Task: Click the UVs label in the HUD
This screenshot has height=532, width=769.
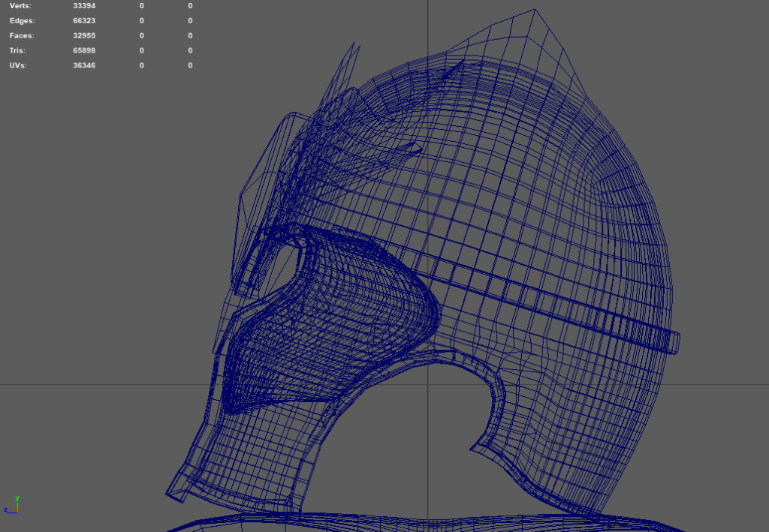Action: pos(20,66)
